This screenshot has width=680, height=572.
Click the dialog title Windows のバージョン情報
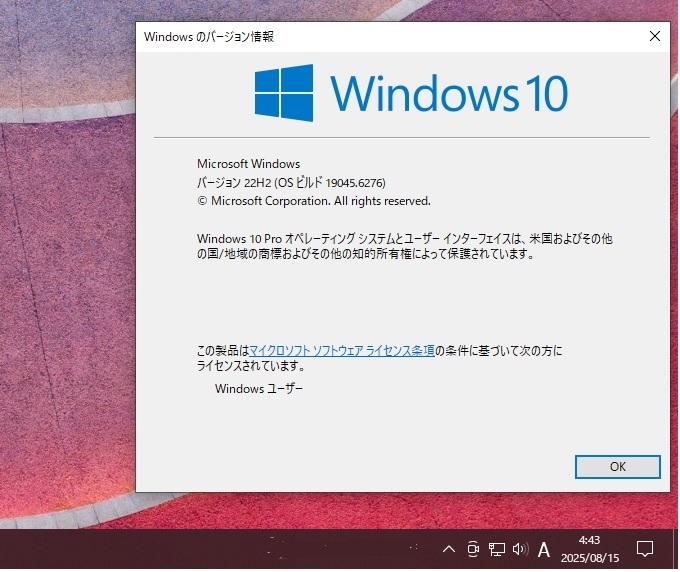coord(209,36)
